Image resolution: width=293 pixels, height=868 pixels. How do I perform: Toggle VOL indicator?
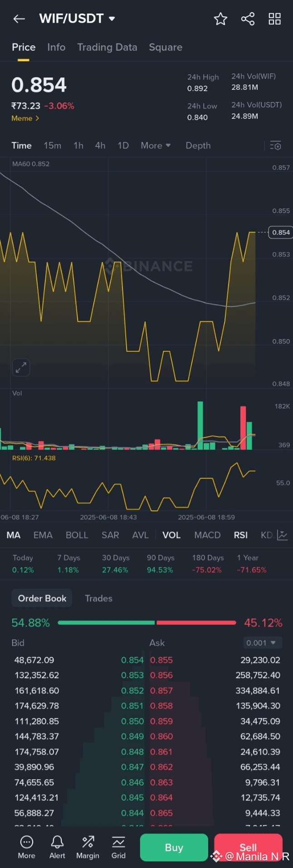tap(171, 535)
